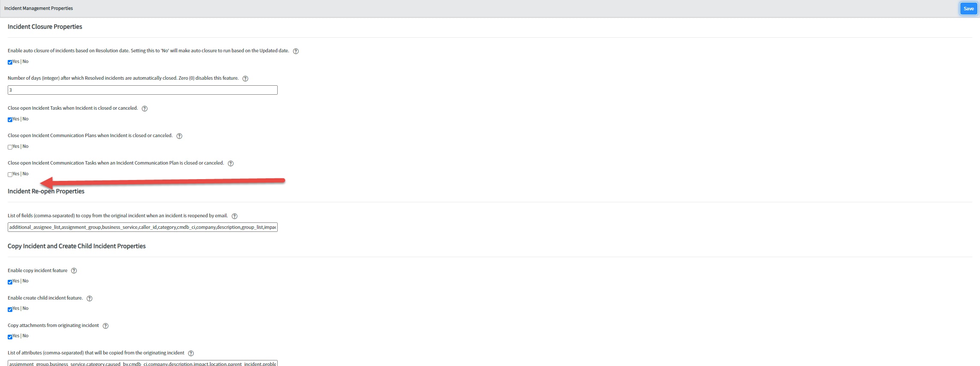
Task: Open help icon beside number of days setting
Action: pyautogui.click(x=246, y=78)
